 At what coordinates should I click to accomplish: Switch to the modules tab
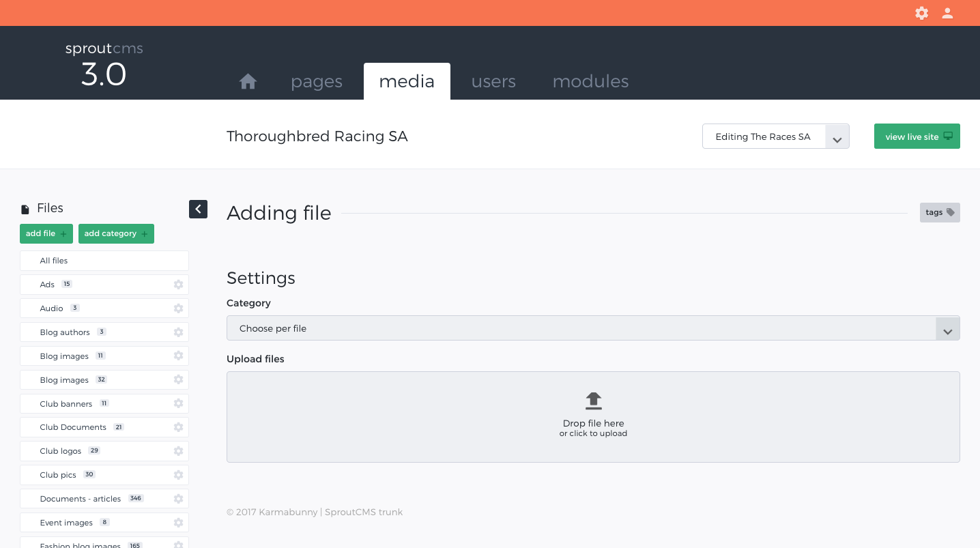pyautogui.click(x=590, y=81)
